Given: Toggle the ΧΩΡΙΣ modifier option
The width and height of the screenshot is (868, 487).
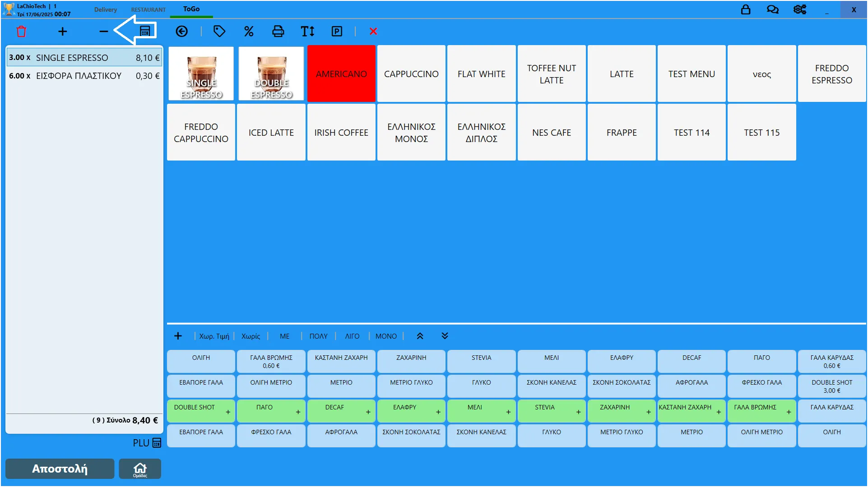Looking at the screenshot, I should coord(251,336).
